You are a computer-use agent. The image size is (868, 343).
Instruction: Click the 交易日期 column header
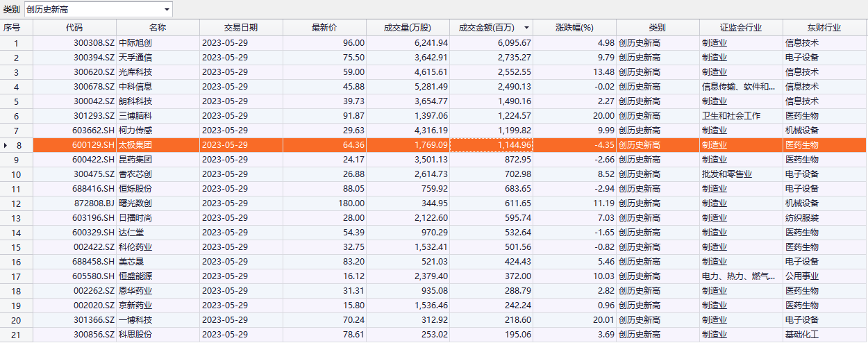tap(241, 28)
